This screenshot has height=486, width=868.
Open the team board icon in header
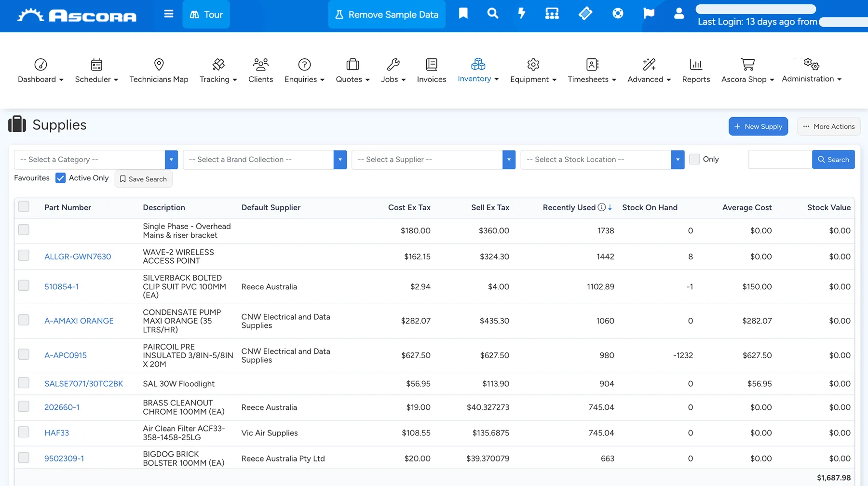point(552,13)
